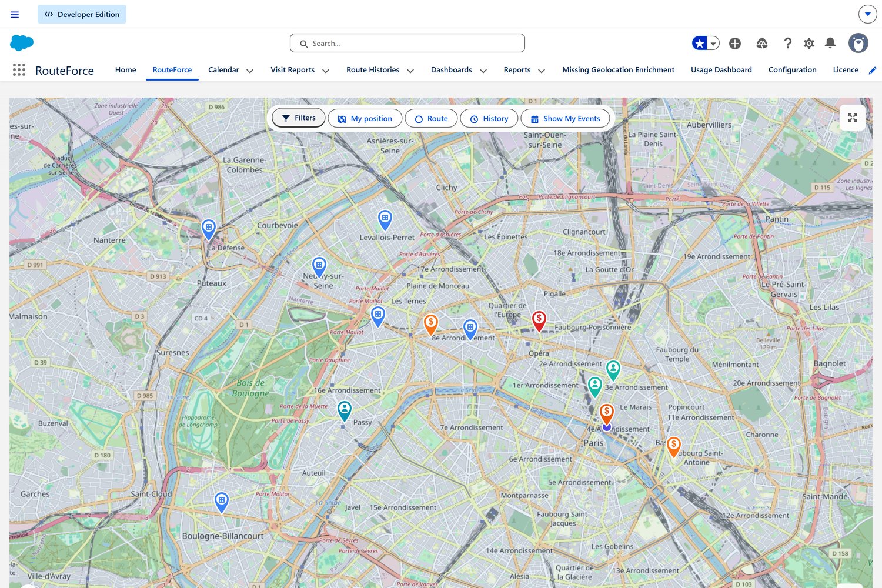Open the map Filters button

[298, 118]
